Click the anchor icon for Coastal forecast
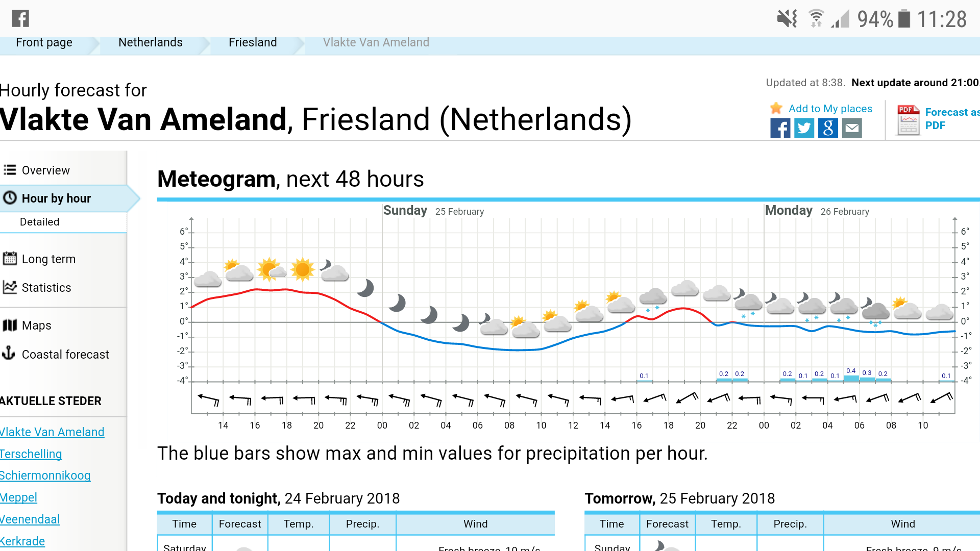Image resolution: width=980 pixels, height=551 pixels. tap(9, 353)
